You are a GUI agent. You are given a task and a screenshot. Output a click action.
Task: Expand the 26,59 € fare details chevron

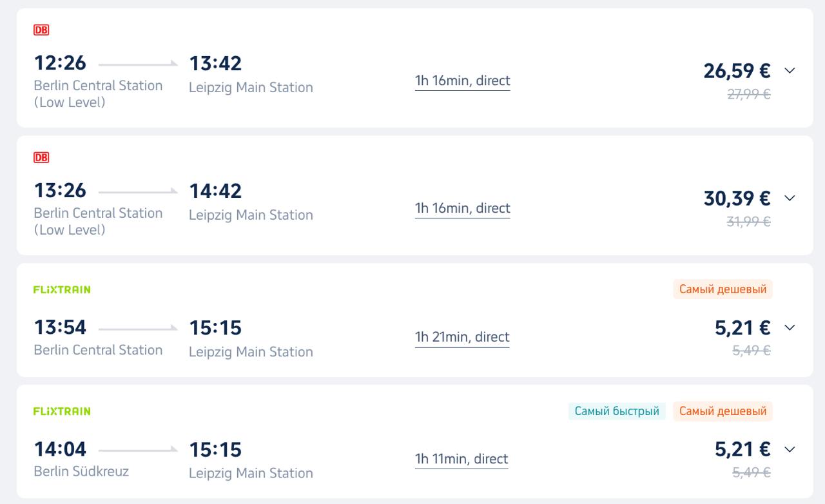pyautogui.click(x=790, y=70)
